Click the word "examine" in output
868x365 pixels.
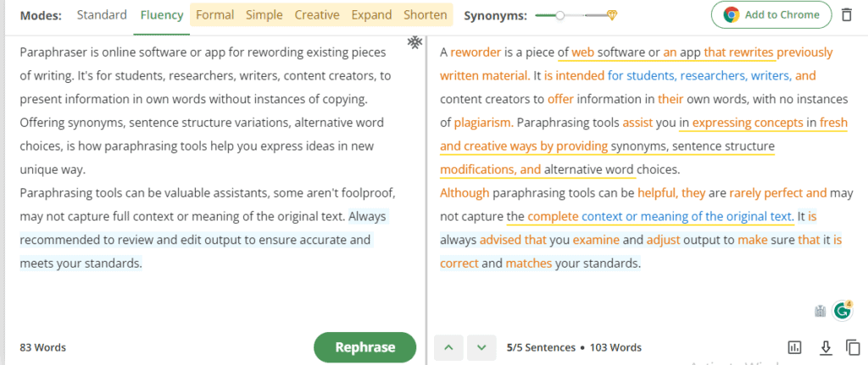coord(596,240)
